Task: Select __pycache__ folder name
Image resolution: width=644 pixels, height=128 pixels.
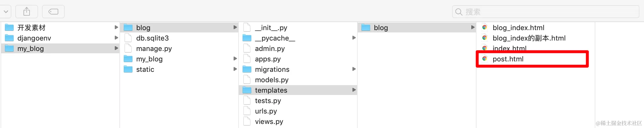Action: pos(275,38)
